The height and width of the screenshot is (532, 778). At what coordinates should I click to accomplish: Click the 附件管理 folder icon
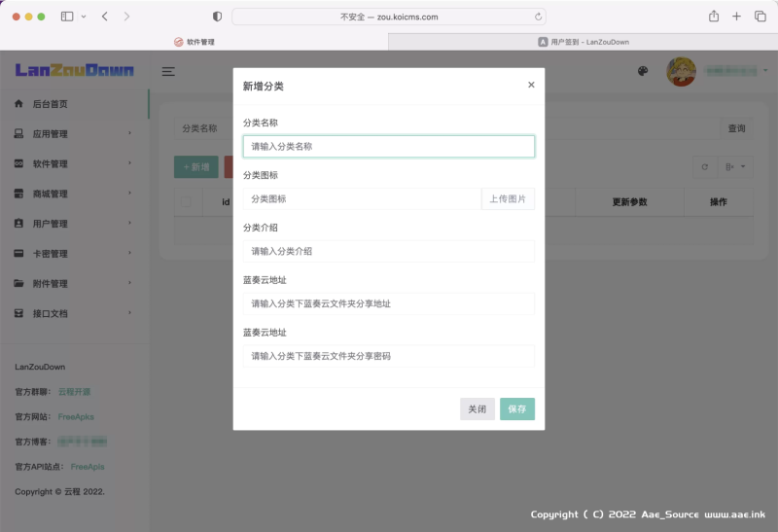18,283
